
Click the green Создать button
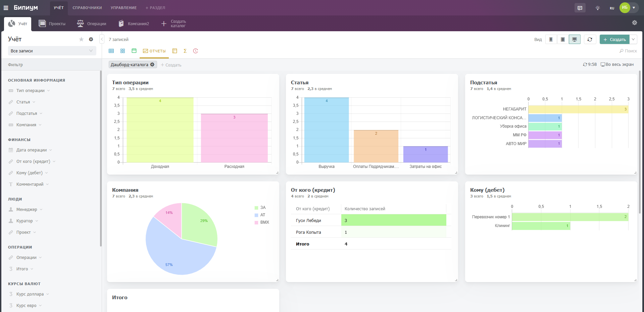(x=614, y=40)
